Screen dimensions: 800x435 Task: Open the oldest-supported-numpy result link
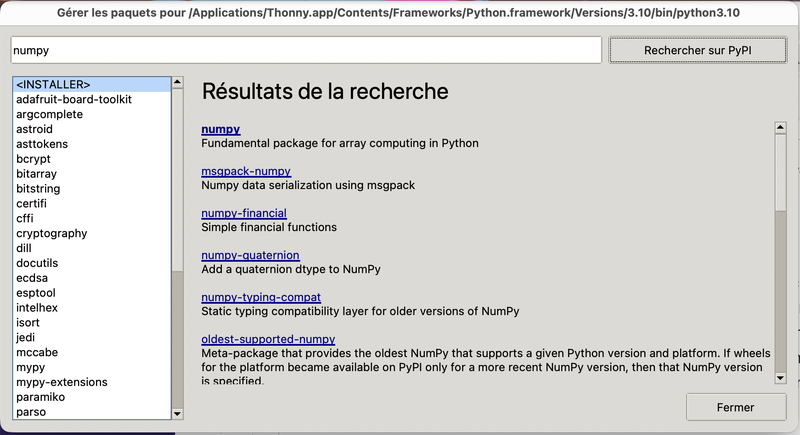click(268, 339)
